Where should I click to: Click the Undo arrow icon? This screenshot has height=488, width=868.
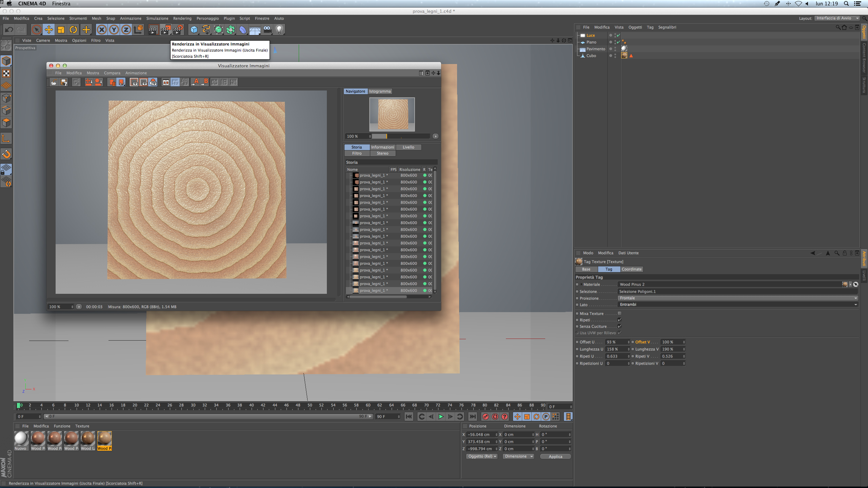(x=9, y=30)
